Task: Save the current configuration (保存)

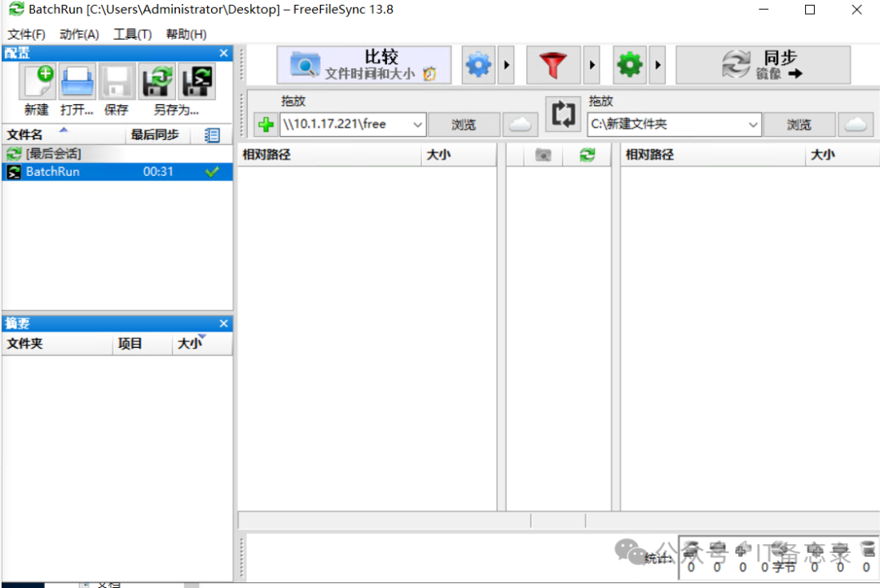Action: coord(117,82)
